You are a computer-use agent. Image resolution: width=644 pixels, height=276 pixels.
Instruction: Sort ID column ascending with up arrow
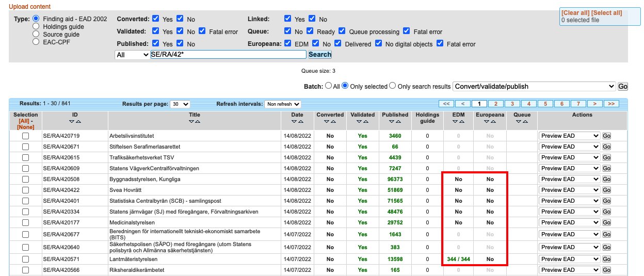coord(78,122)
